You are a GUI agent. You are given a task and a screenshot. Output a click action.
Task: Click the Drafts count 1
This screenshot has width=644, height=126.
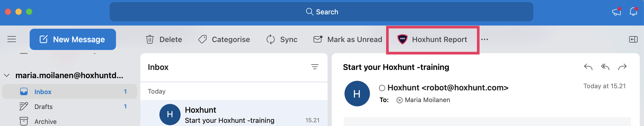tap(125, 106)
